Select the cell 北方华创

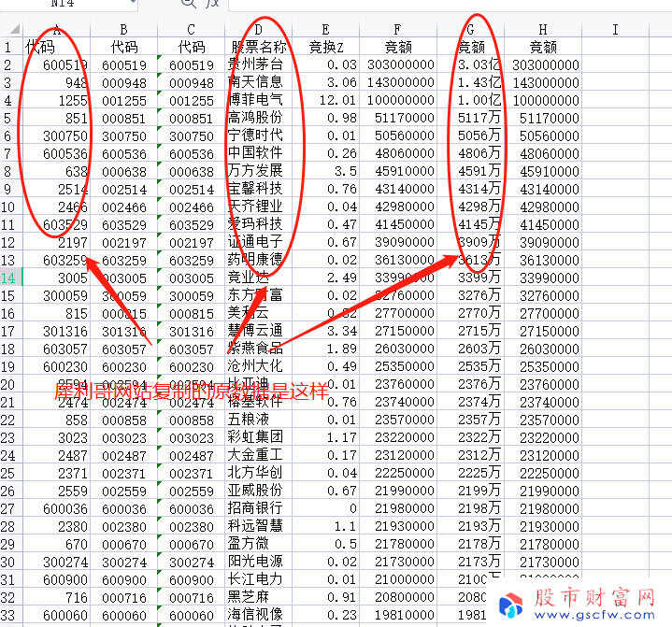[x=259, y=473]
